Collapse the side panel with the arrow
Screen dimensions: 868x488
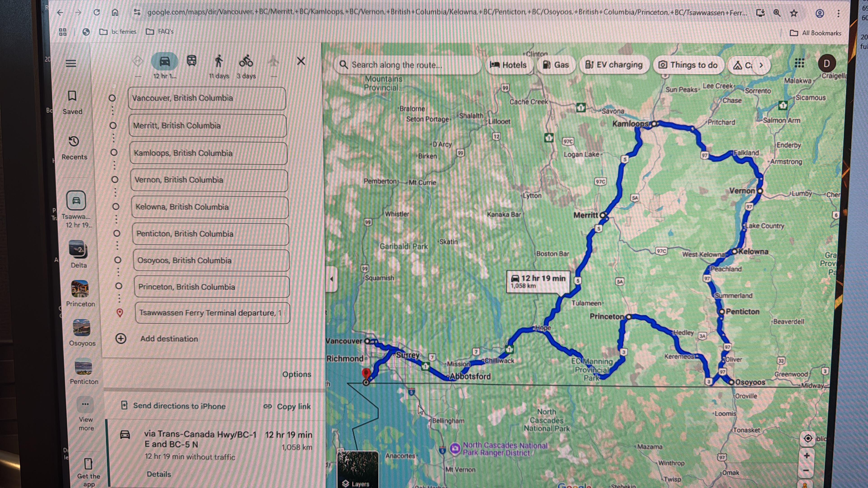(x=332, y=279)
